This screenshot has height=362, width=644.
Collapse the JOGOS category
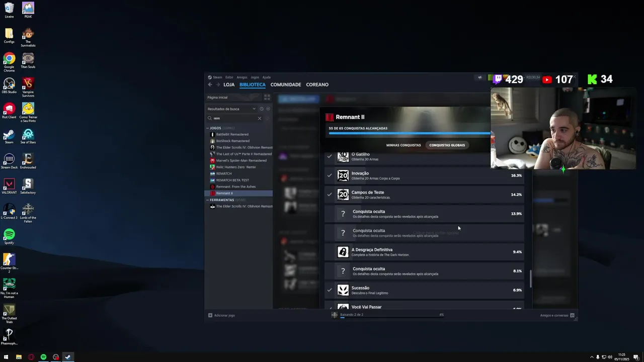208,128
